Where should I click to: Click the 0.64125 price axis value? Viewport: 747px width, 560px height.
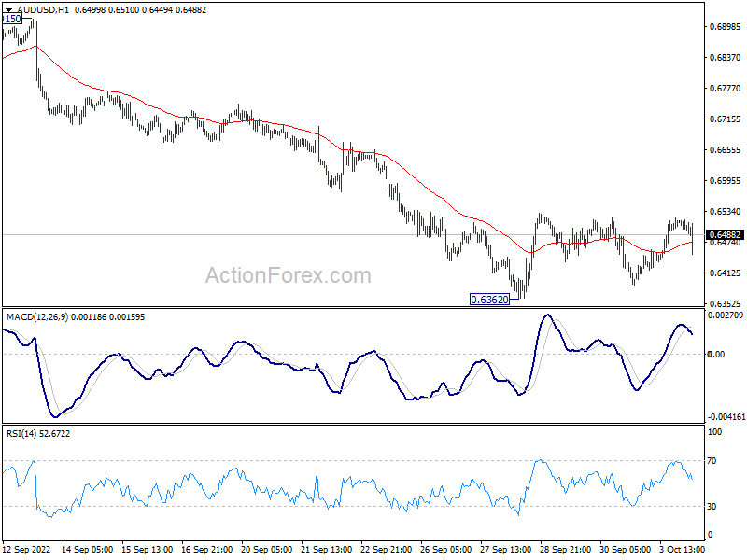[726, 273]
